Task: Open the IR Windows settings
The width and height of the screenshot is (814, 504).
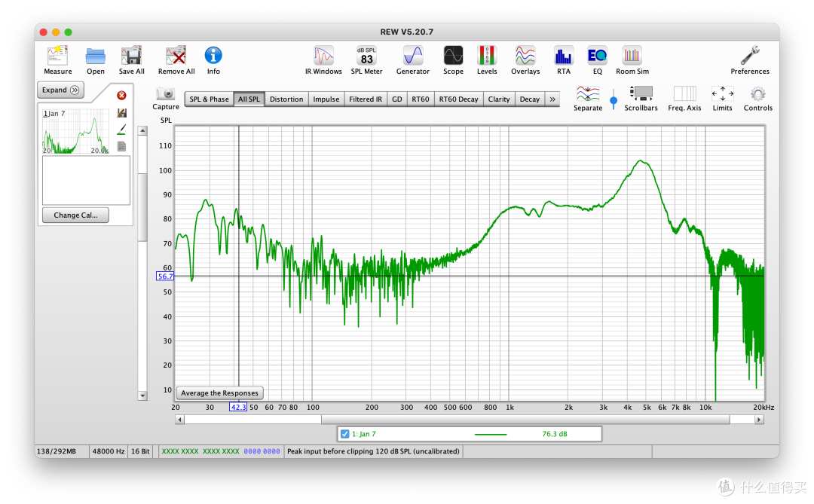Action: coord(323,60)
